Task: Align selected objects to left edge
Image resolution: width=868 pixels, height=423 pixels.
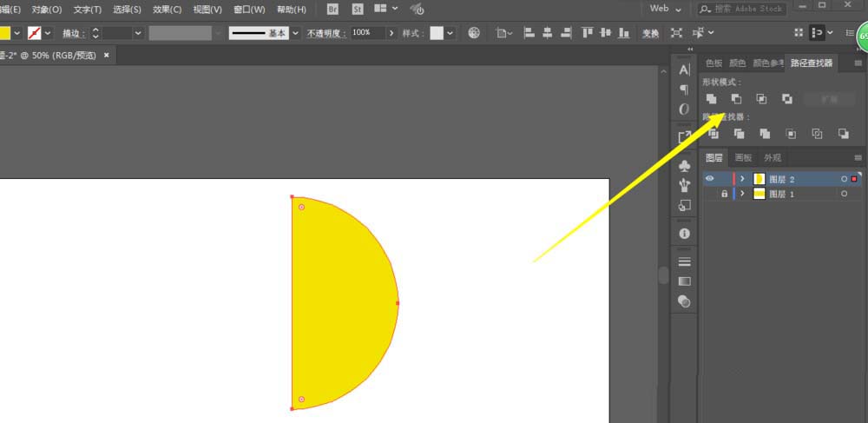Action: 529,33
